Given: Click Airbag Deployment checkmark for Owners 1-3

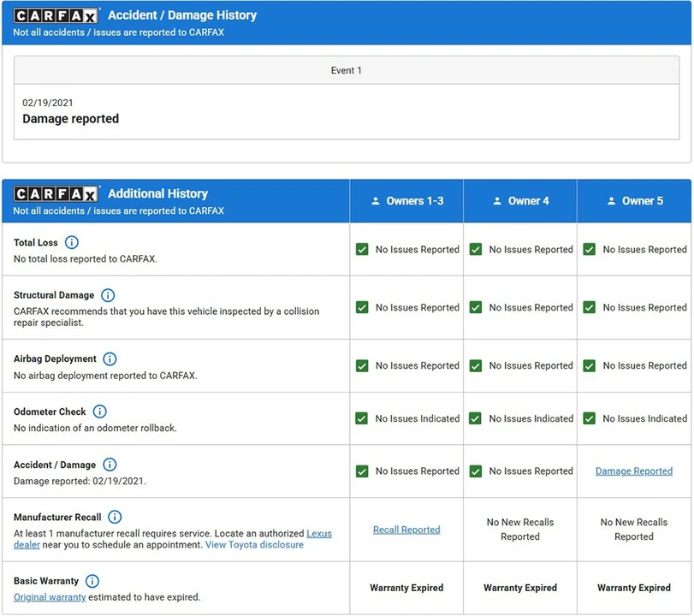Looking at the screenshot, I should pyautogui.click(x=362, y=365).
